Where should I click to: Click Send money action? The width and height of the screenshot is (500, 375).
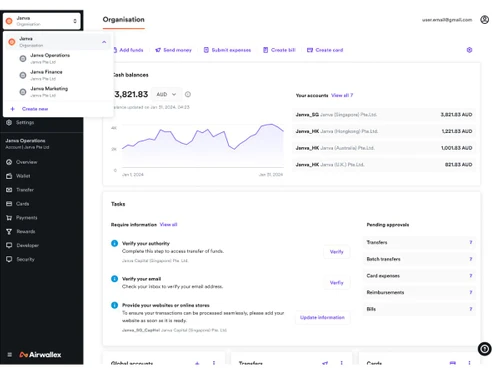[x=174, y=50]
